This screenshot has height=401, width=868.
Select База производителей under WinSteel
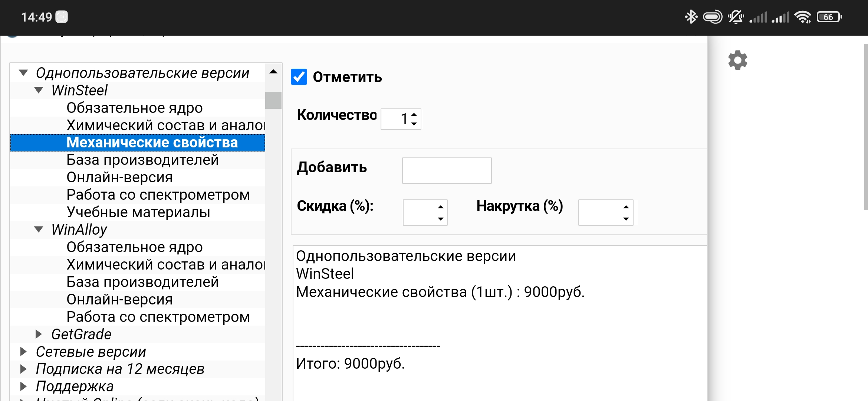click(x=142, y=160)
